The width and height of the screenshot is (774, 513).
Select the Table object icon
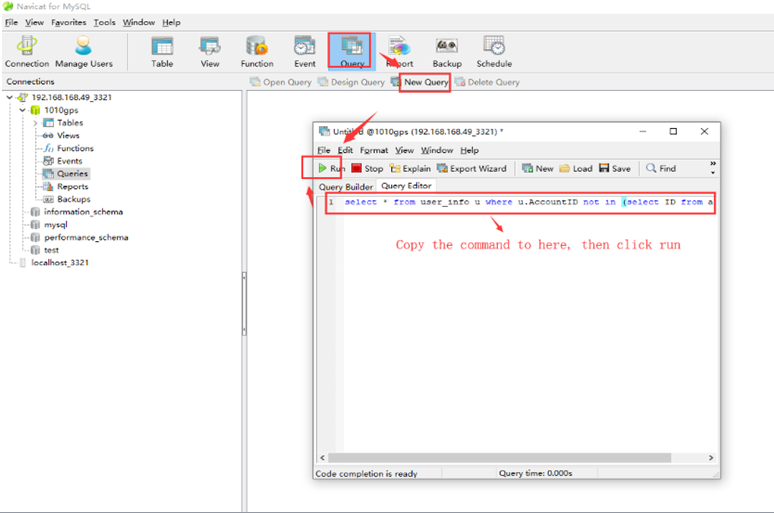(x=162, y=51)
